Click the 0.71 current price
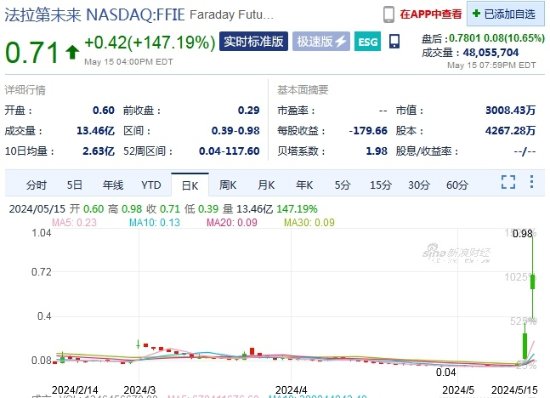The width and height of the screenshot is (550, 398). pos(32,53)
